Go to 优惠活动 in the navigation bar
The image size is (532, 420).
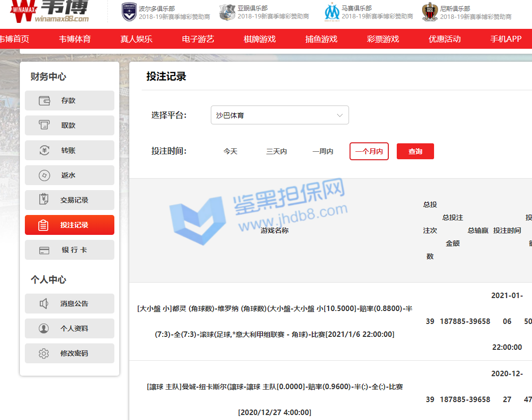coord(444,39)
